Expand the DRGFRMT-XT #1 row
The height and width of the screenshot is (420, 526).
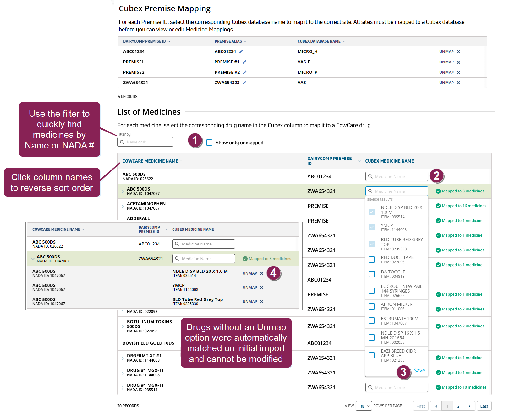click(123, 358)
